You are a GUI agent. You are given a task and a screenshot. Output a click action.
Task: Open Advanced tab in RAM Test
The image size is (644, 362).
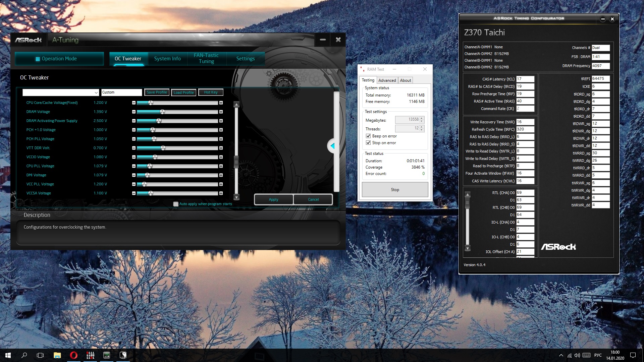pos(387,80)
